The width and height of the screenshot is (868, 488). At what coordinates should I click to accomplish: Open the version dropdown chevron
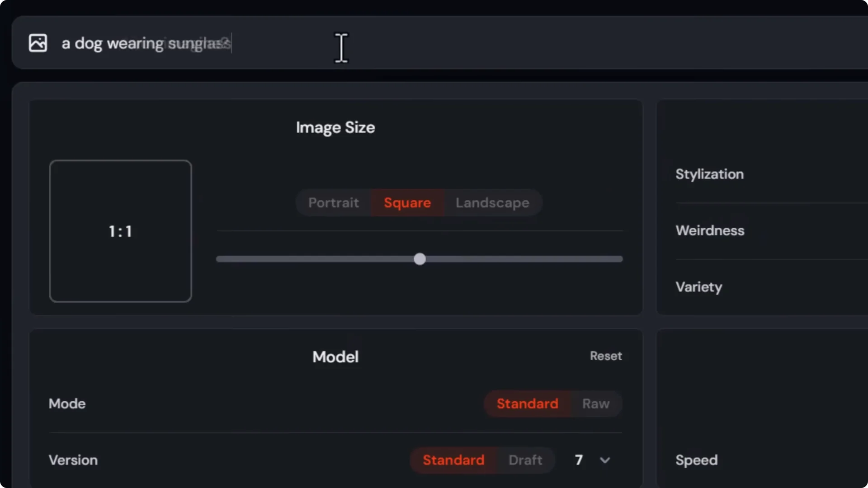[605, 460]
